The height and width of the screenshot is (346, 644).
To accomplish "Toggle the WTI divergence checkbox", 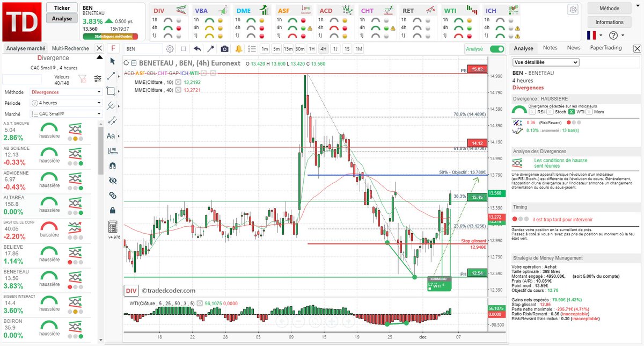I will pyautogui.click(x=572, y=112).
